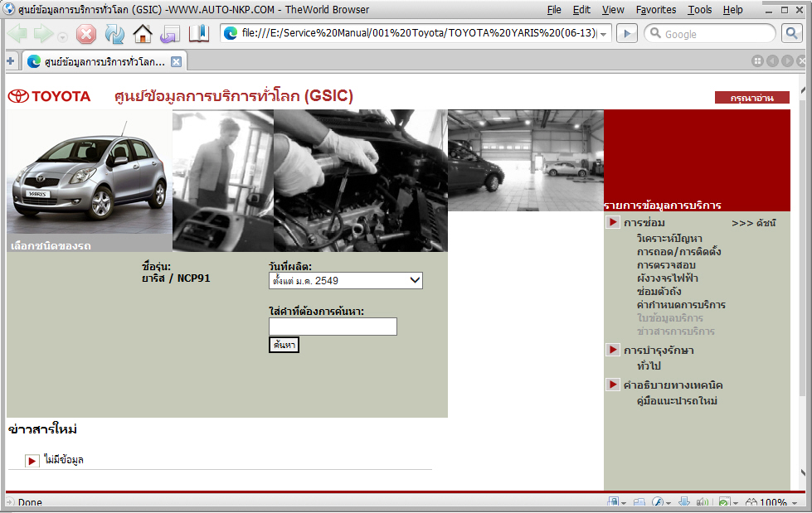Screen dimensions: 812x513
Task: Click the next tab arrow icon
Action: 787,61
